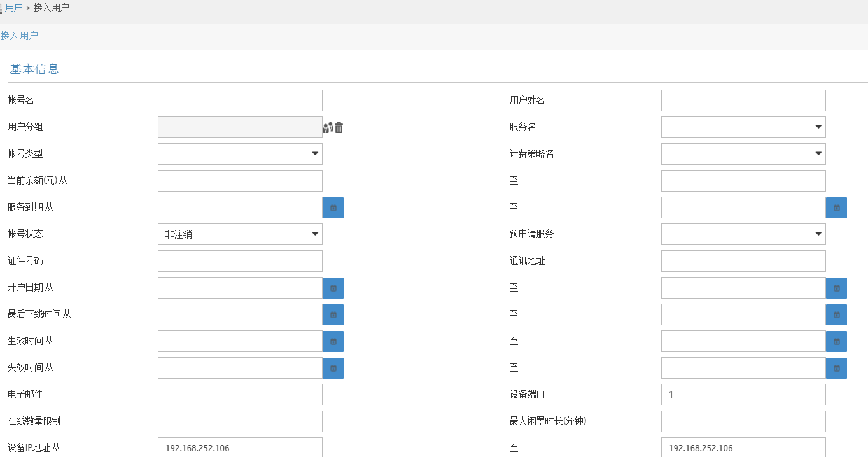Clear user group with trash icon
Screen dimensions: 868x457
click(339, 127)
